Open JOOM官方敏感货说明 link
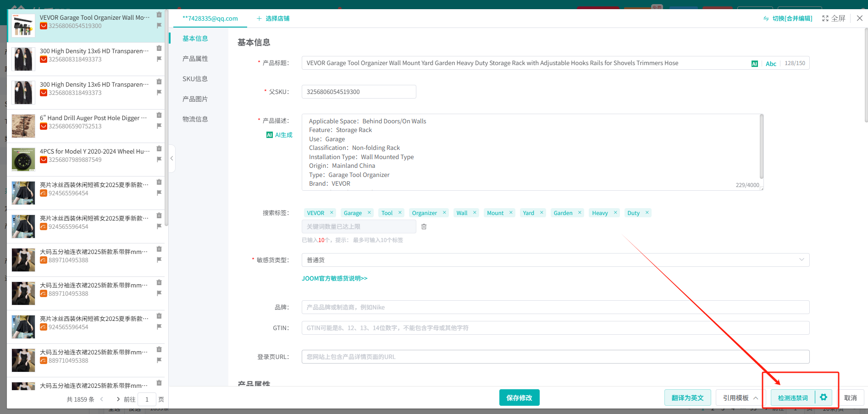868x414 pixels. [x=334, y=278]
